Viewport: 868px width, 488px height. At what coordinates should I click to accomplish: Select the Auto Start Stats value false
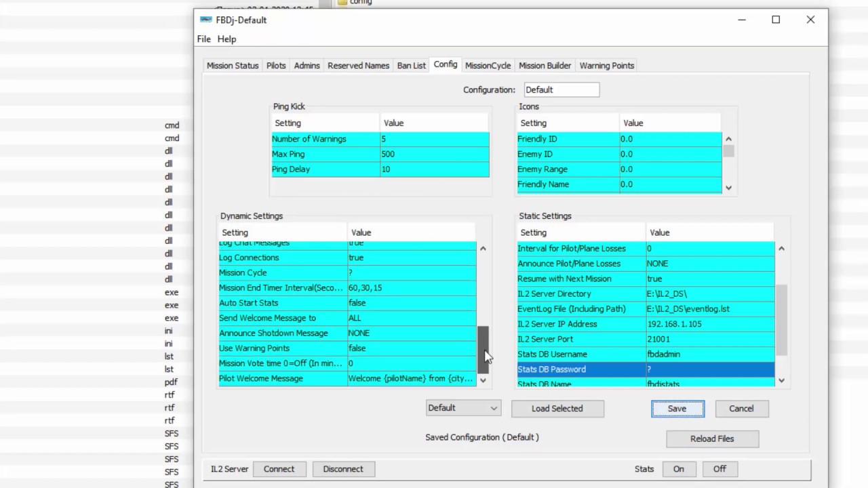point(412,303)
